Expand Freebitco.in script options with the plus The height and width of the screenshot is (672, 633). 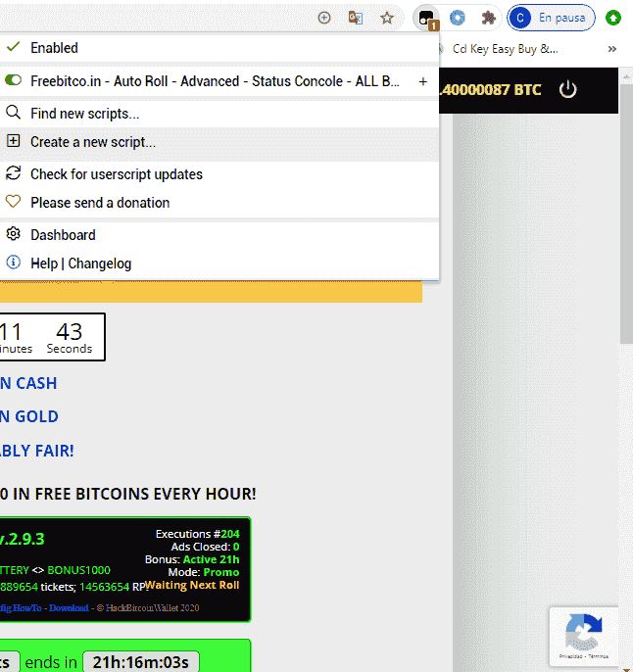(x=423, y=81)
